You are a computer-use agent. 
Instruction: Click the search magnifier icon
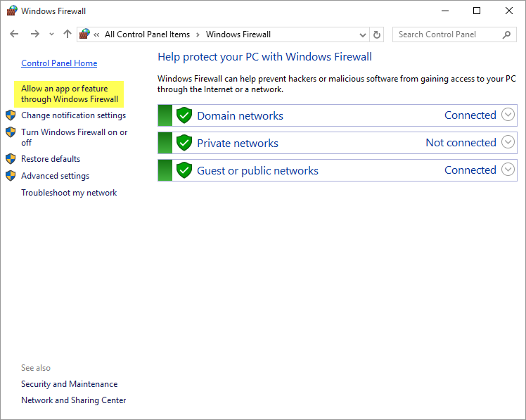[x=507, y=34]
